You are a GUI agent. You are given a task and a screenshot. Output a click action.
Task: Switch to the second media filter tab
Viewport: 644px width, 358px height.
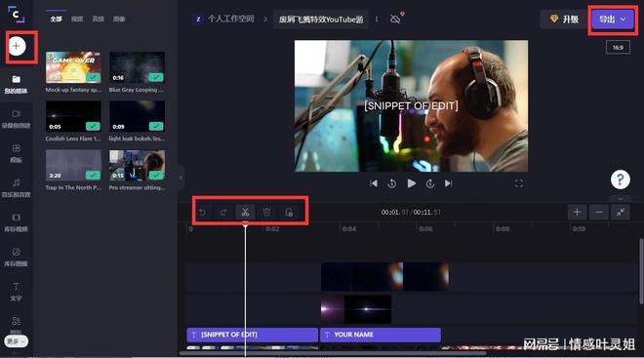point(77,19)
